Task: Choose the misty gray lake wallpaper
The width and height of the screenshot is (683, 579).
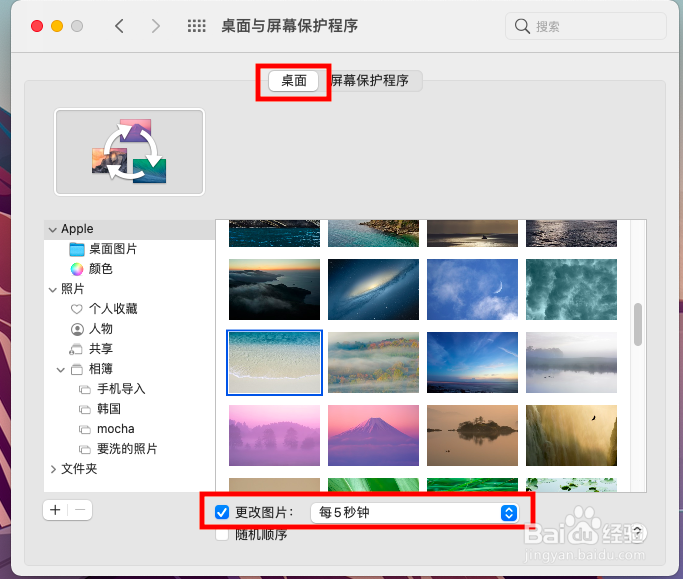Action: click(571, 362)
